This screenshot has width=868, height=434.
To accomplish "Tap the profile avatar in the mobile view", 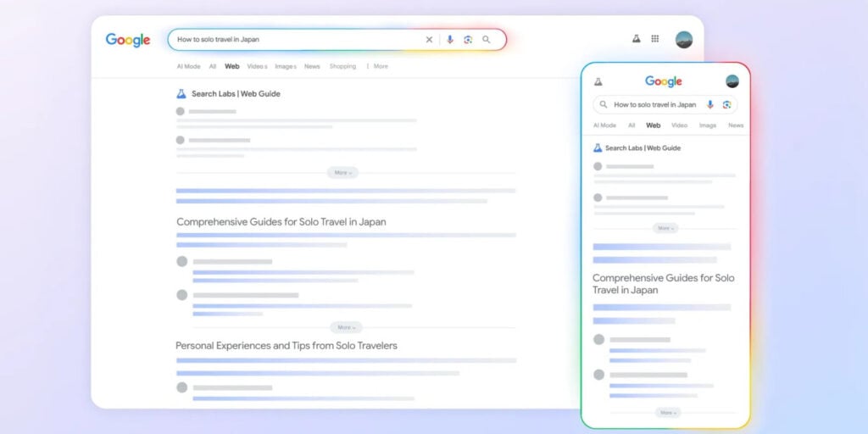I will 732,81.
